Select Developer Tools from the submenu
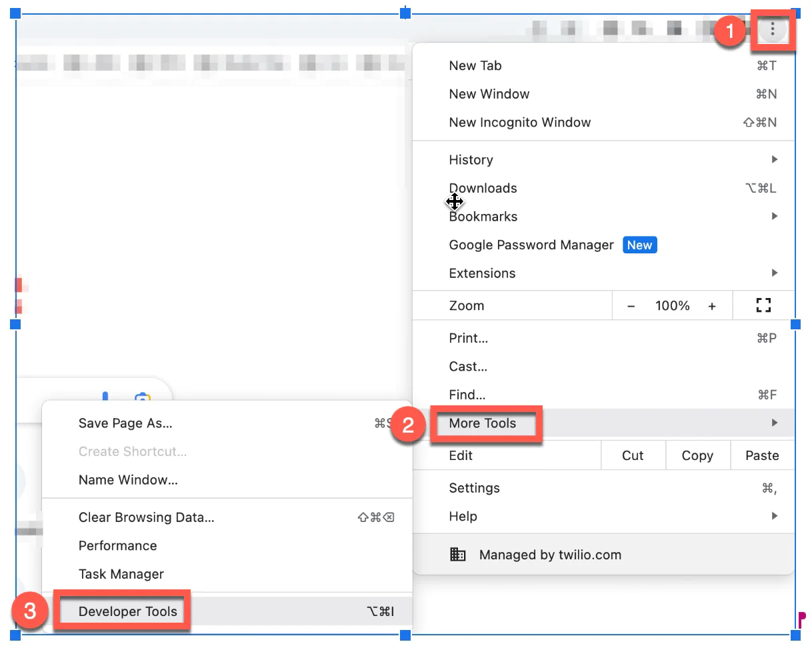This screenshot has width=812, height=652. coord(128,611)
